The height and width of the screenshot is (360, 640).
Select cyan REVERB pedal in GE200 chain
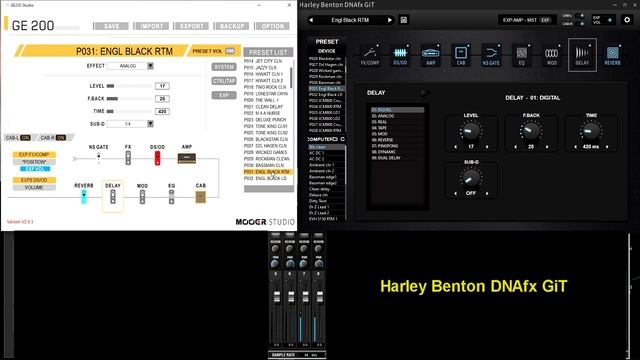coord(84,196)
